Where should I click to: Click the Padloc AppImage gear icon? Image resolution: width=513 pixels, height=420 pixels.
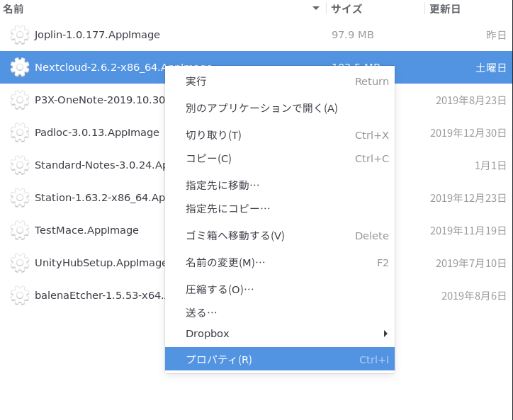tap(20, 132)
